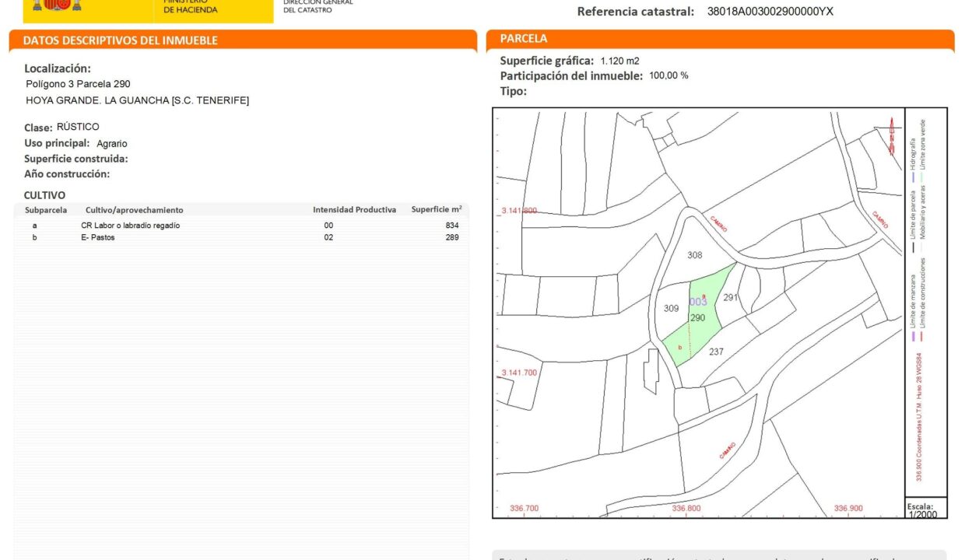The image size is (965, 560).
Task: Click surface value '834' in table
Action: pyautogui.click(x=452, y=226)
